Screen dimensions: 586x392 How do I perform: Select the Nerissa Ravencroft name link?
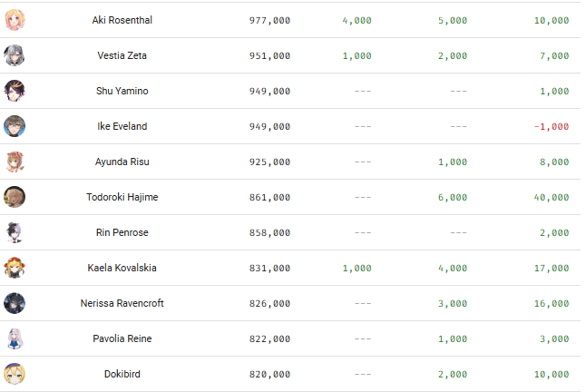[x=122, y=303]
